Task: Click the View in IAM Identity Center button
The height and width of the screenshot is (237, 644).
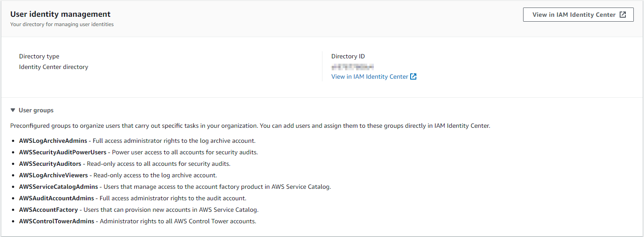Action: (x=578, y=15)
